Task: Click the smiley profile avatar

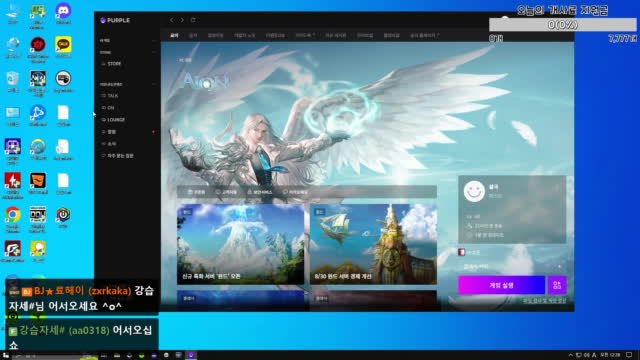Action: coord(474,191)
